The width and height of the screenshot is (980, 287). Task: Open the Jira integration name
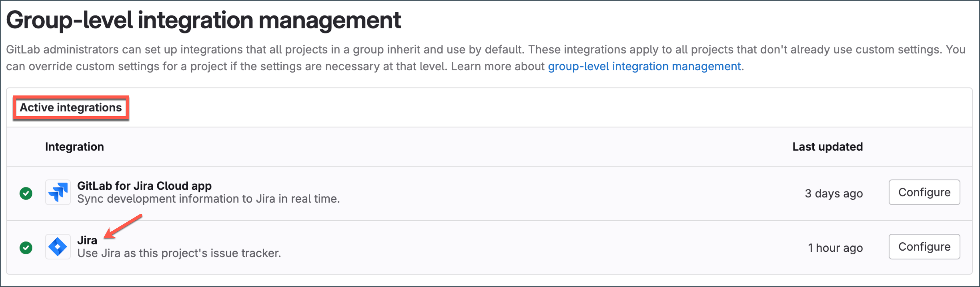click(x=87, y=240)
